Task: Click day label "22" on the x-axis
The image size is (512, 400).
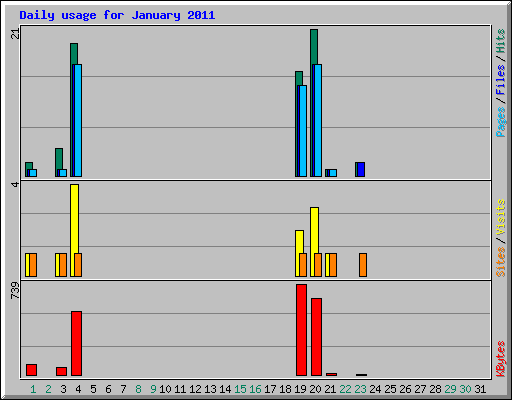Action: point(345,389)
